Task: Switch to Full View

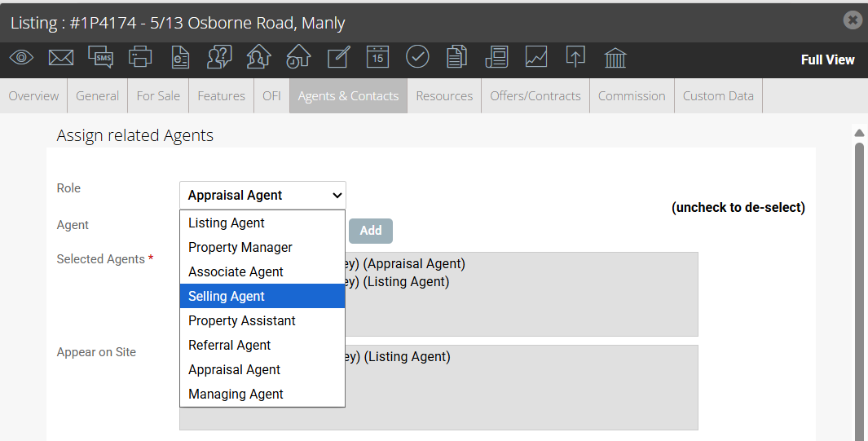Action: (x=827, y=60)
